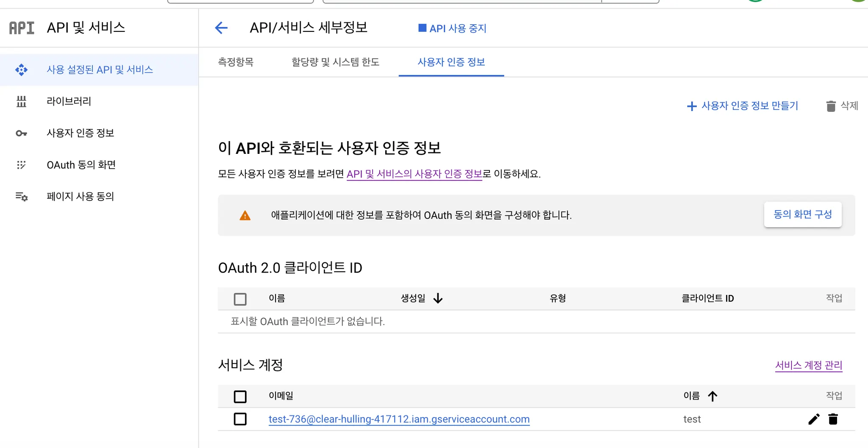Image resolution: width=868 pixels, height=448 pixels.
Task: Switch to the 측정항목 tab
Action: coord(236,62)
